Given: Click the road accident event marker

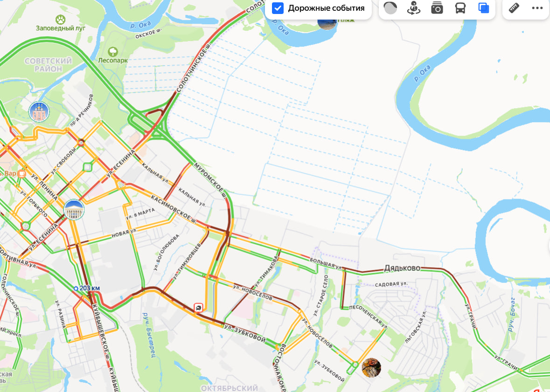Looking at the screenshot, I should pyautogui.click(x=199, y=308).
